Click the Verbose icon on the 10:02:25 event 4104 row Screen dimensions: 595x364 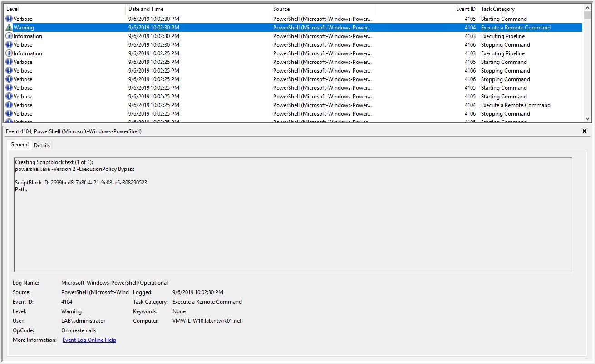click(9, 105)
